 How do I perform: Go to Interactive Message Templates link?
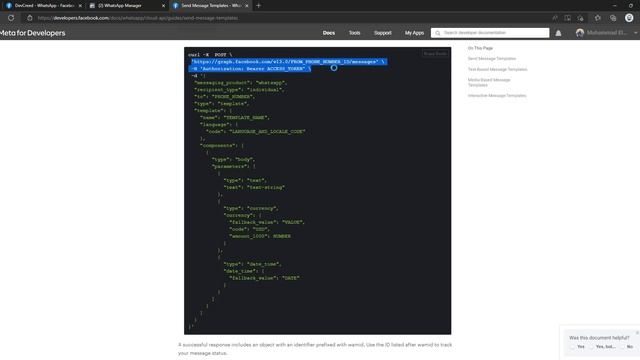(x=497, y=96)
